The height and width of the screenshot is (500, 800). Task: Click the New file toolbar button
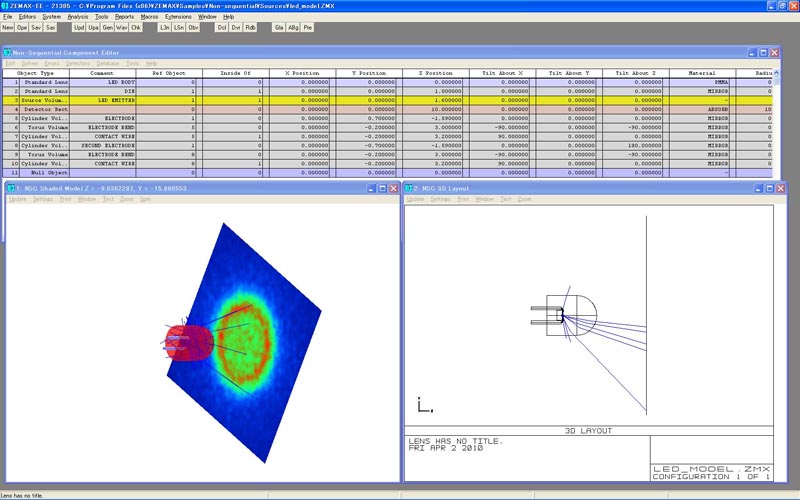pyautogui.click(x=7, y=28)
